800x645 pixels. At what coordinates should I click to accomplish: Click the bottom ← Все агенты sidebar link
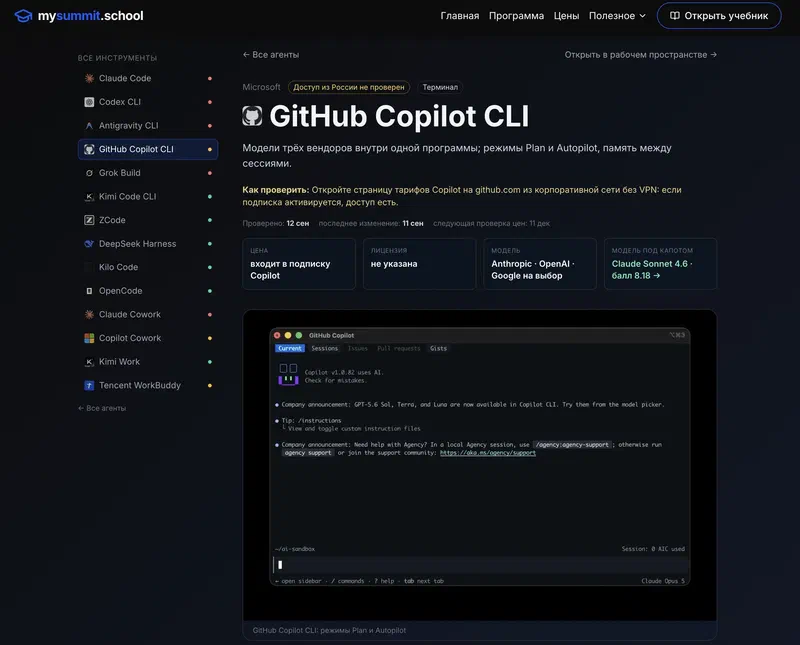102,408
